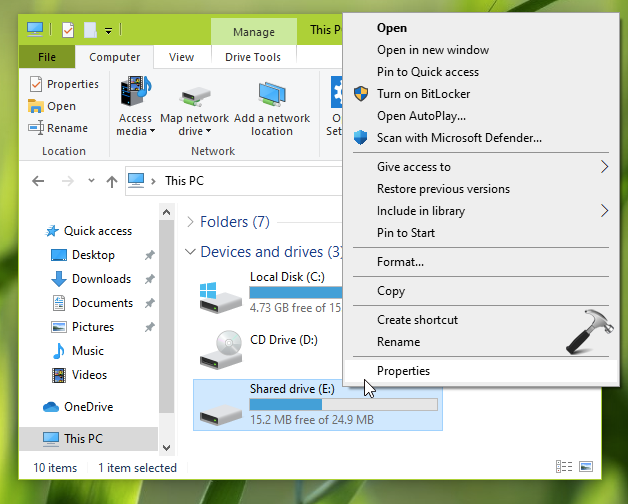Click the pin icon beside Downloads
Screen dimensions: 628x504
point(149,279)
